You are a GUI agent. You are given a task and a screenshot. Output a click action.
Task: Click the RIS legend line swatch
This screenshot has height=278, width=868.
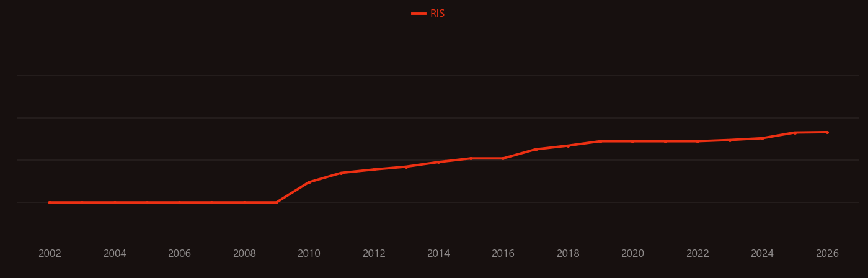click(418, 14)
